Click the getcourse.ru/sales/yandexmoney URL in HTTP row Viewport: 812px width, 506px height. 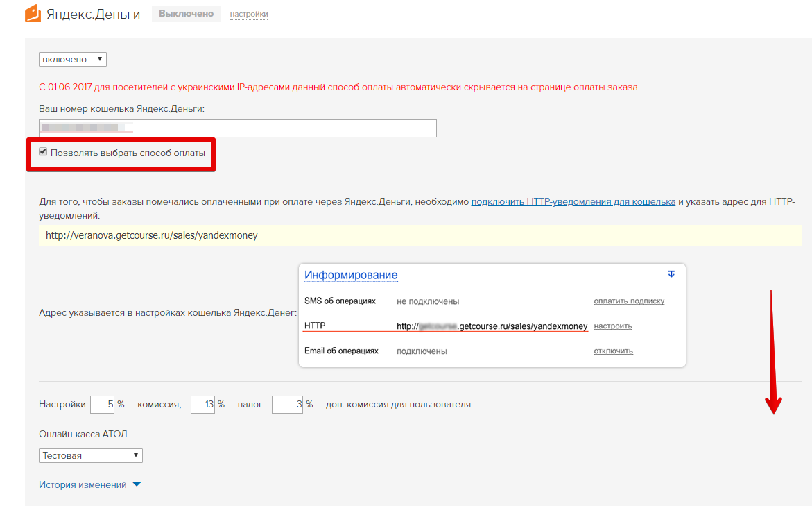pos(492,326)
